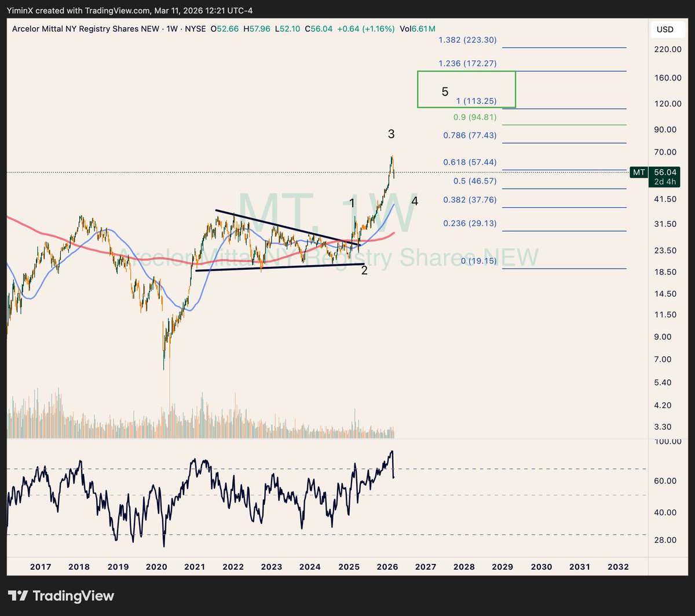Screen dimensions: 695x616
Task: Click the 2017 label on time axis
Action: 41,567
